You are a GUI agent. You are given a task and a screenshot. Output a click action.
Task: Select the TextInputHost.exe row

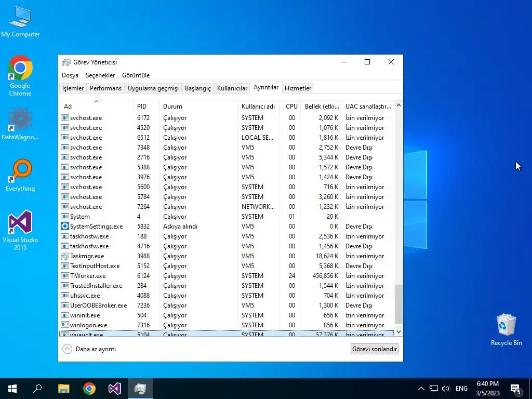click(227, 265)
